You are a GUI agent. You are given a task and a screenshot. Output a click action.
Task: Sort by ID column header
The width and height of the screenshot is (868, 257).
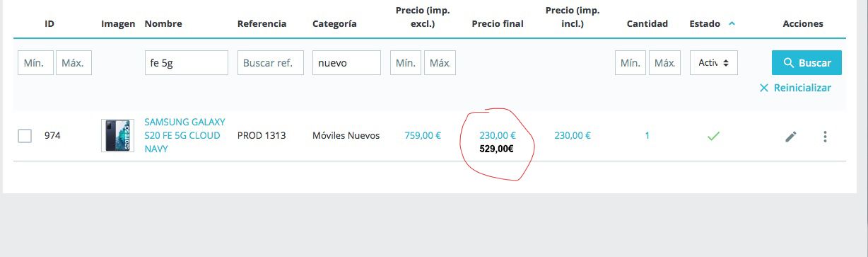point(49,23)
